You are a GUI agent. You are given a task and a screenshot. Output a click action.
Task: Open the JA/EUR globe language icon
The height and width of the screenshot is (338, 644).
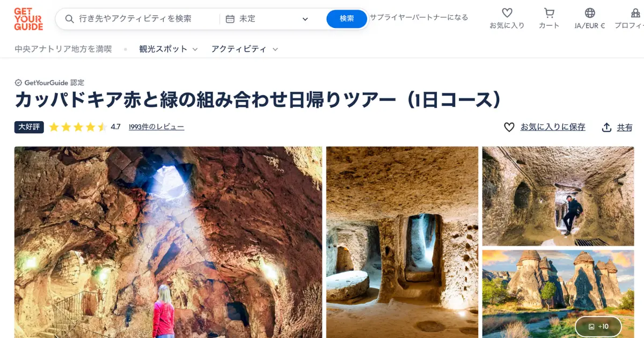(x=590, y=13)
